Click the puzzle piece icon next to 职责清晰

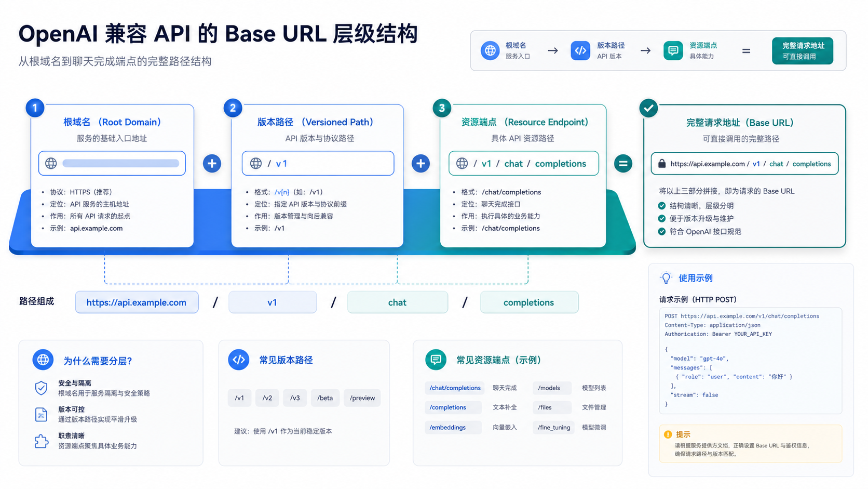(41, 441)
